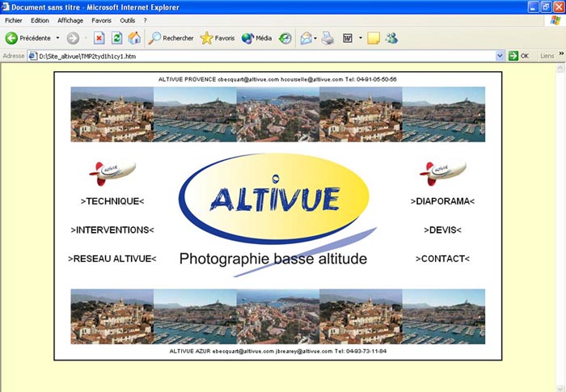
Task: Open the Affichage menu
Action: pos(70,20)
